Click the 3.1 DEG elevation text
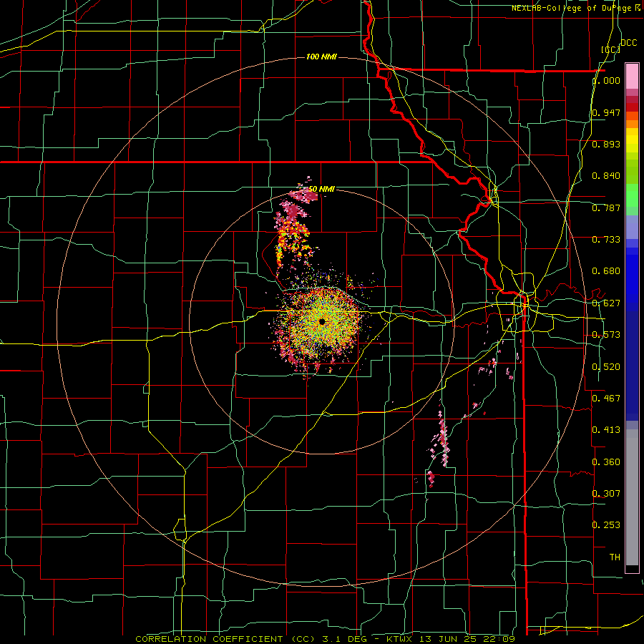 (344, 639)
